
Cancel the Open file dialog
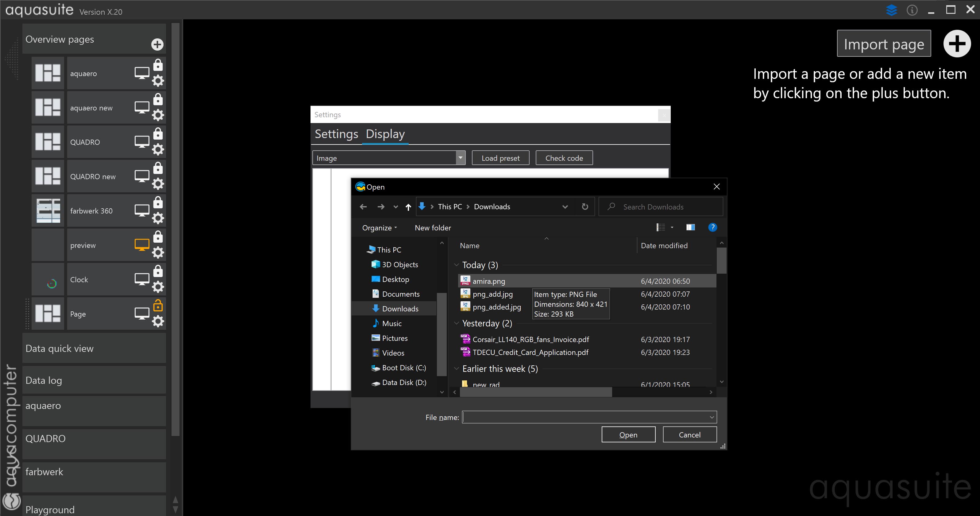point(689,434)
